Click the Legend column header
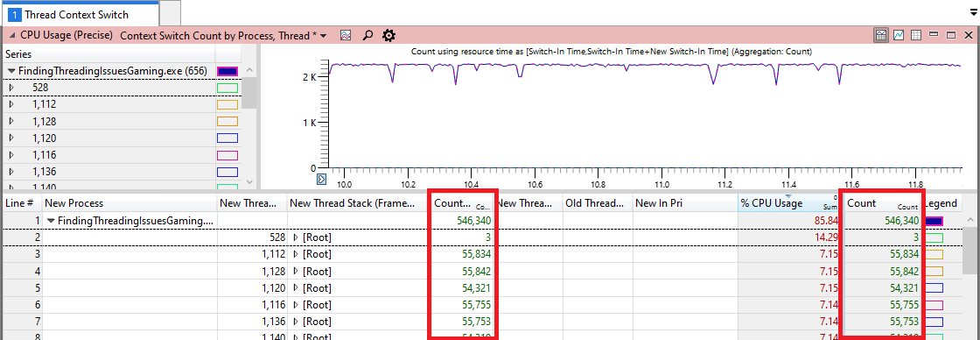The height and width of the screenshot is (340, 980). tap(941, 203)
